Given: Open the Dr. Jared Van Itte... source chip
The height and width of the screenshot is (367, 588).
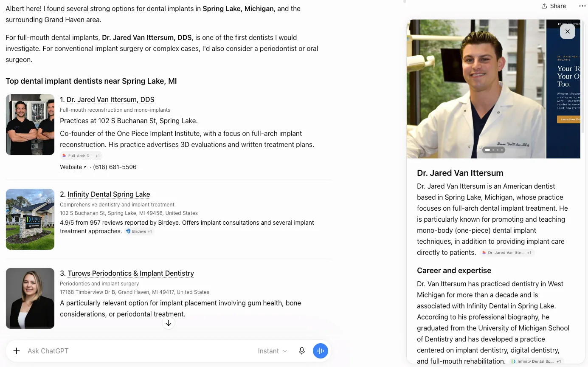Looking at the screenshot, I should point(507,253).
